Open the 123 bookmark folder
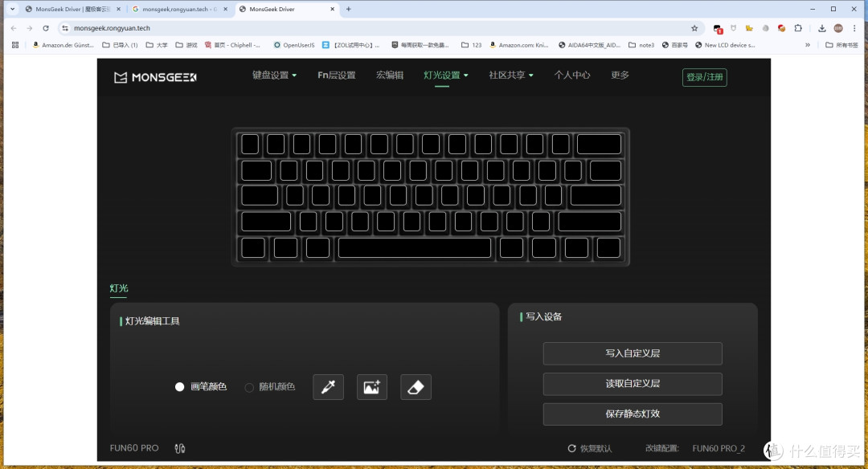Screen dimensions: 868x469 [472, 45]
